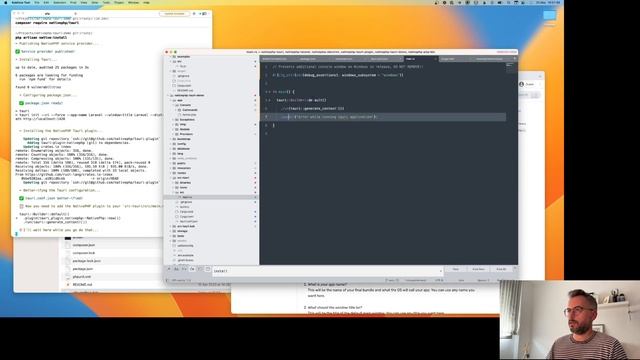Open the Apple menu

point(6,2)
